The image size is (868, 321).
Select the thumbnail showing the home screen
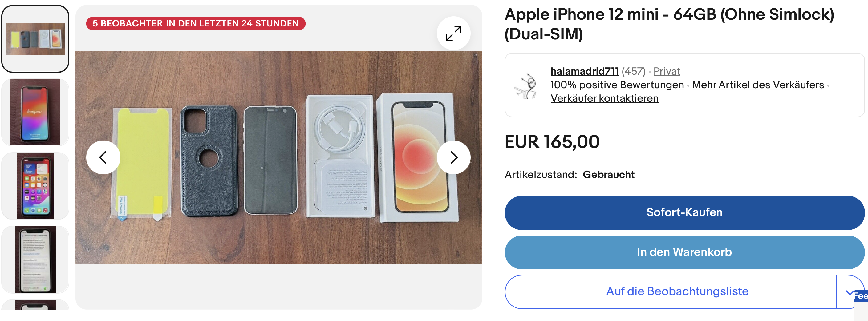35,186
